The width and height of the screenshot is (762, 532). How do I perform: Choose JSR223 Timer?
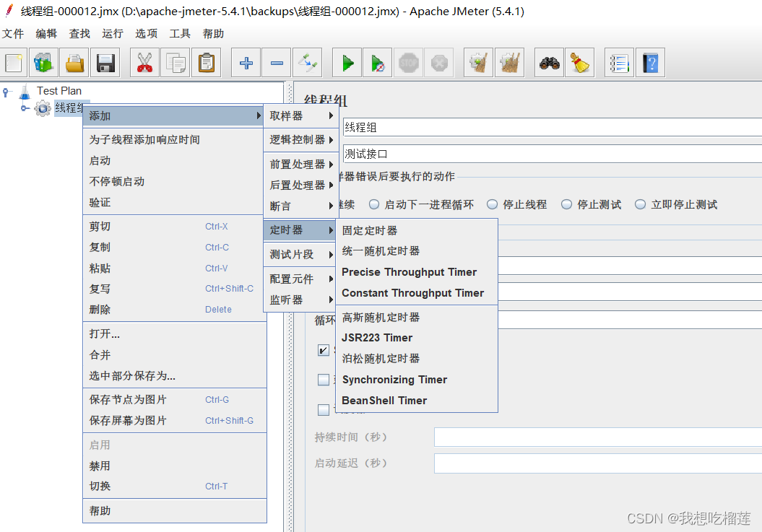click(417, 338)
